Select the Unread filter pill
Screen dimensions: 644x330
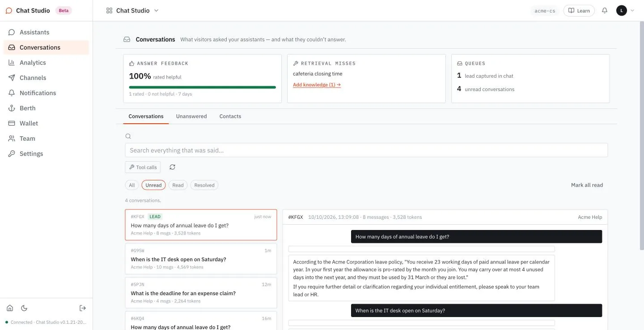[x=153, y=185]
